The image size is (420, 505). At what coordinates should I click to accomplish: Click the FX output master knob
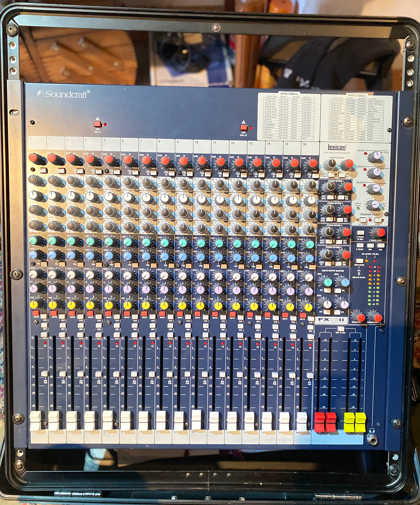pos(344,304)
